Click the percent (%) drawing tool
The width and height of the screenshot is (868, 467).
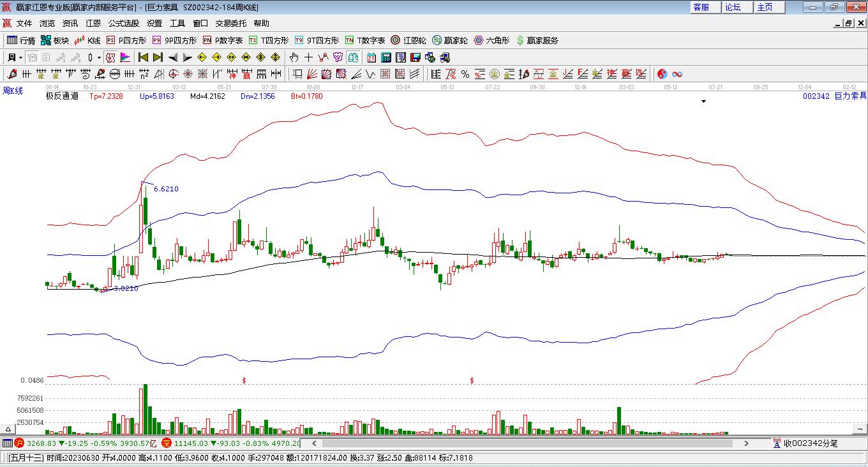(x=465, y=74)
